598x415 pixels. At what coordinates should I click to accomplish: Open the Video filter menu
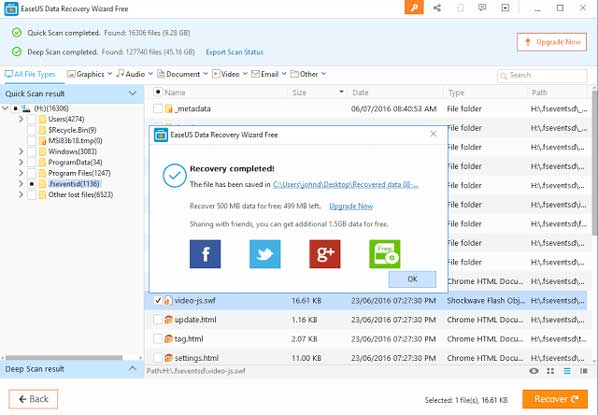coord(230,74)
